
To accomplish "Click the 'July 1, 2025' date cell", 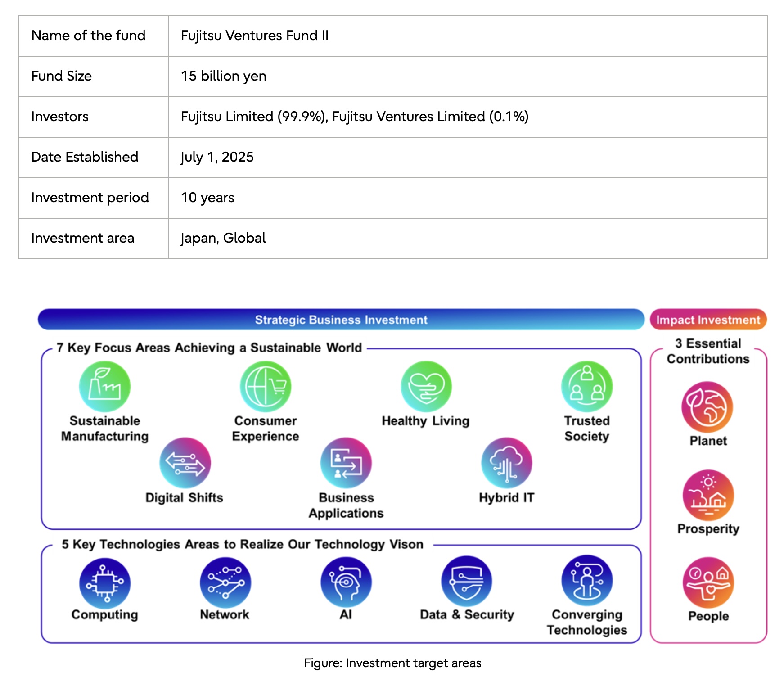I will tap(468, 158).
